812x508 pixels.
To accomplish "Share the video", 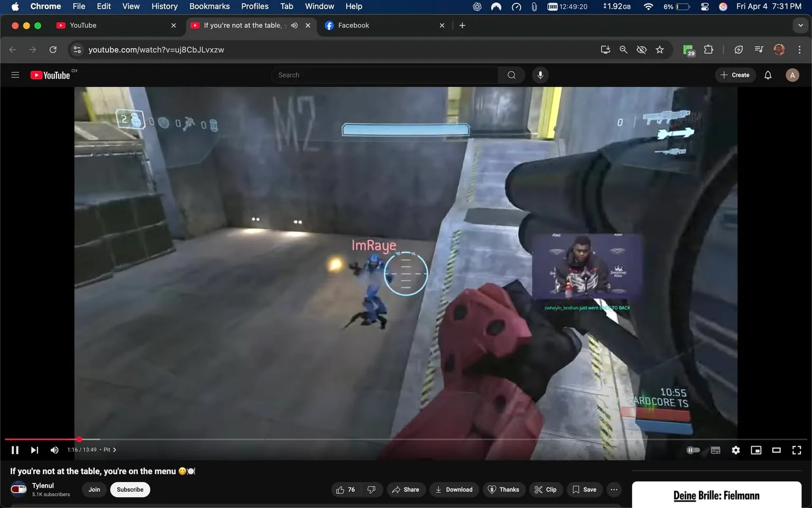I will pos(406,489).
